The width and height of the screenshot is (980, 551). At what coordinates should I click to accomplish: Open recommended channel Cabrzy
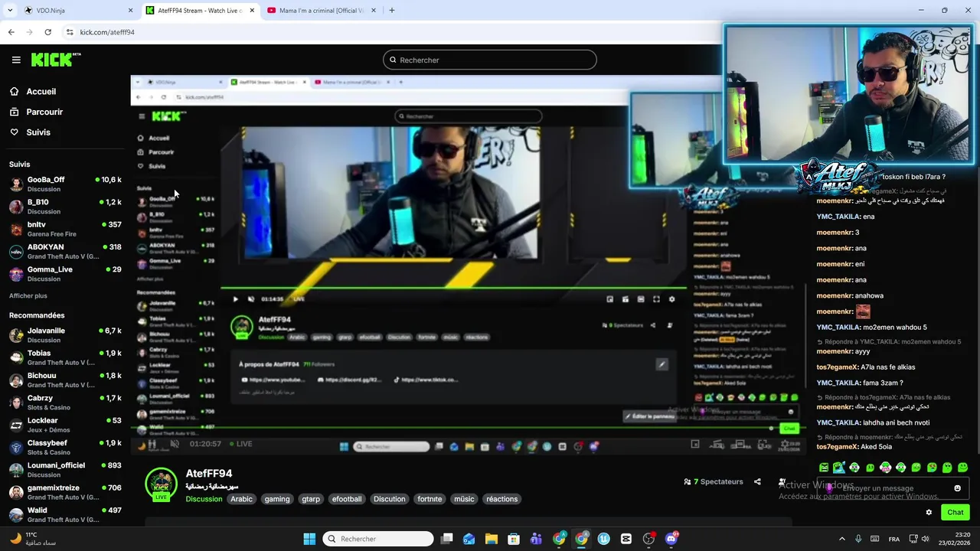pos(65,403)
